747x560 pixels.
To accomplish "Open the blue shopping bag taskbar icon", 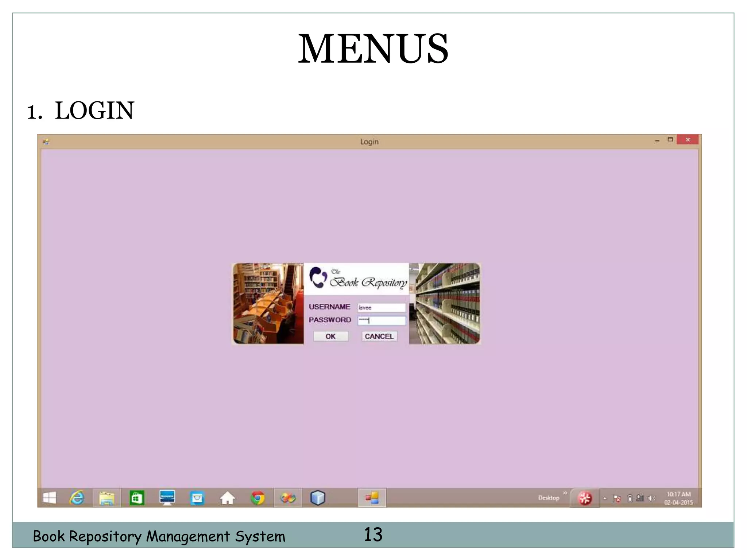I will coord(197,498).
